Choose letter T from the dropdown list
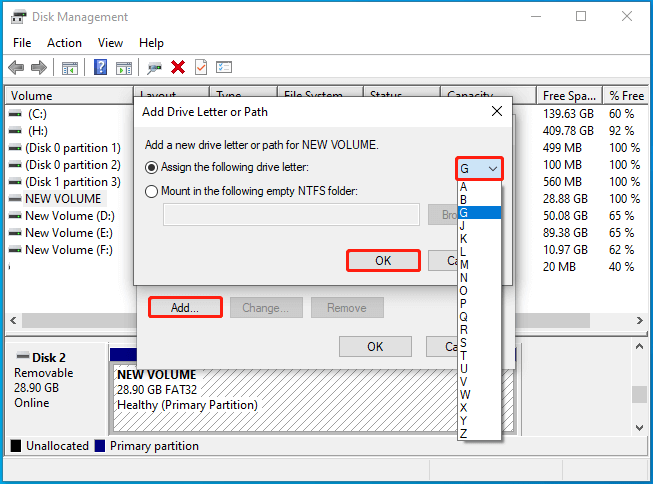This screenshot has height=484, width=653. [x=479, y=356]
